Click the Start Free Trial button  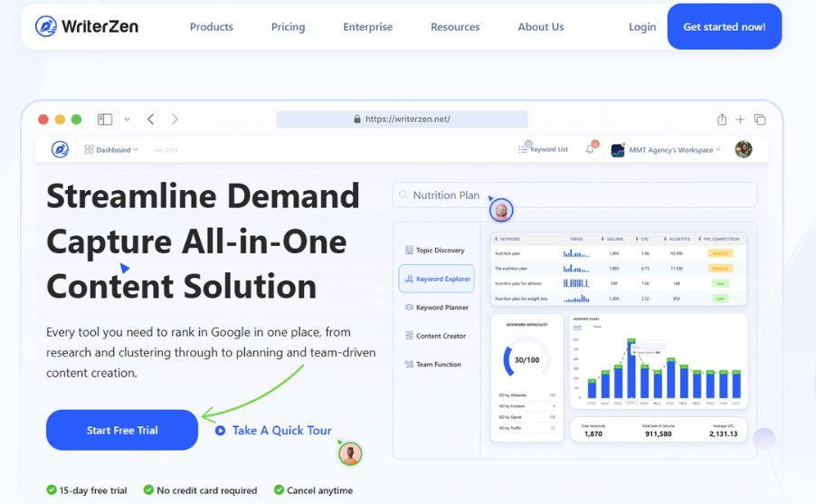pyautogui.click(x=122, y=431)
